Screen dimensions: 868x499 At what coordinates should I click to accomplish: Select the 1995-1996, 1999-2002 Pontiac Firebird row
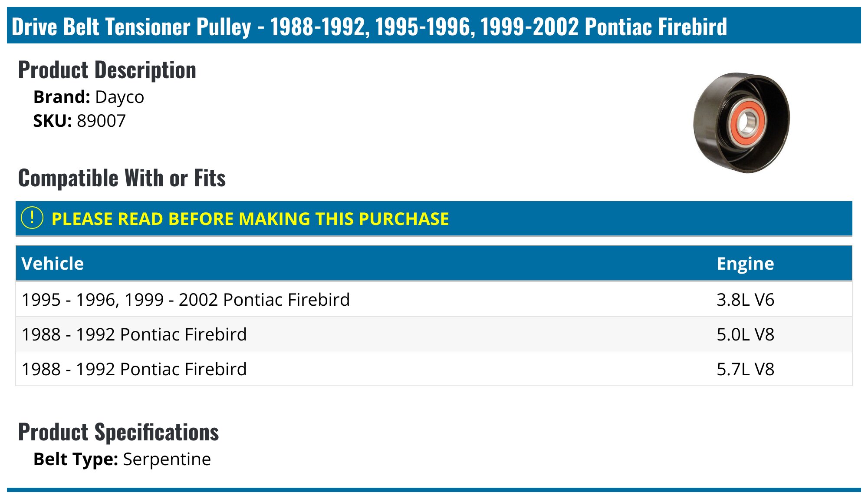pyautogui.click(x=186, y=300)
